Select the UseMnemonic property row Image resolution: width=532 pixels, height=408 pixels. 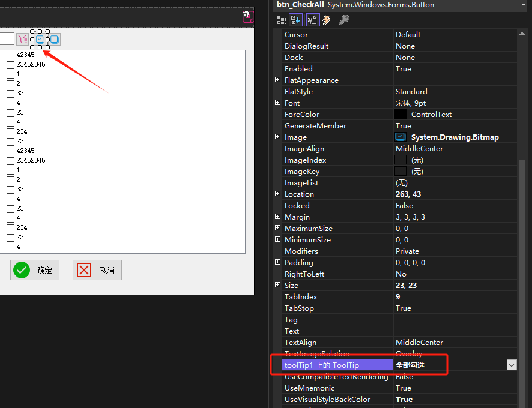click(399, 388)
